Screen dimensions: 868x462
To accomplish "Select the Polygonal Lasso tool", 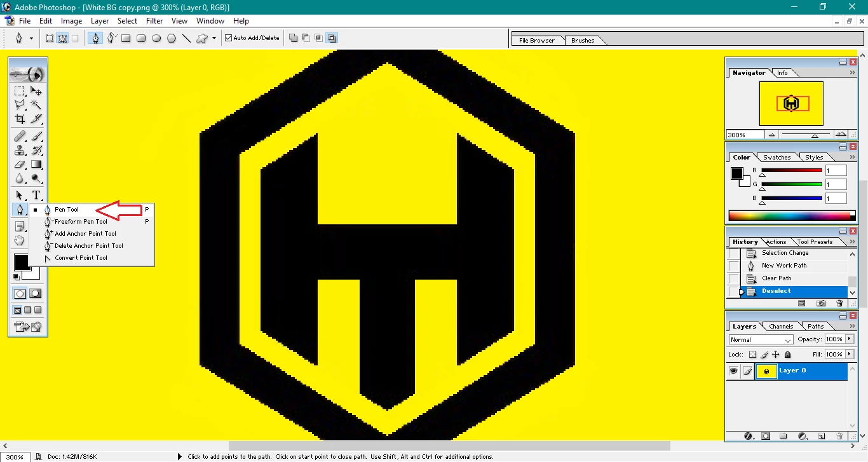I will 20,104.
